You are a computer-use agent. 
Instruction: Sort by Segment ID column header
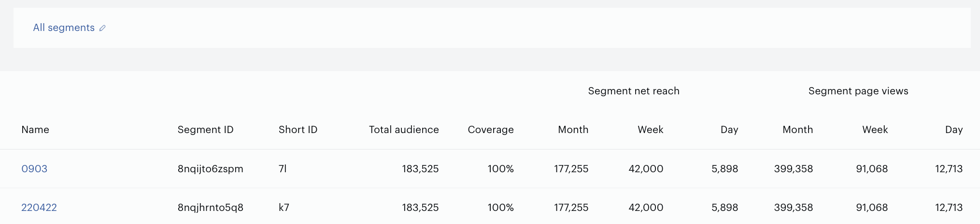coord(205,130)
